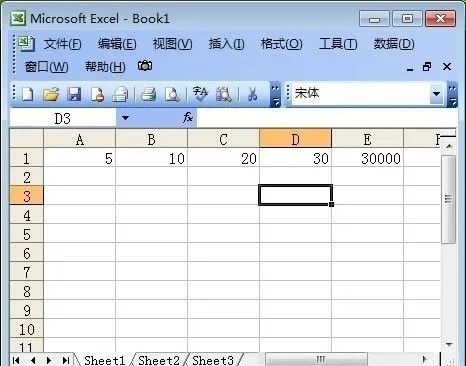This screenshot has width=466, height=366.
Task: Create a new blank workbook
Action: point(28,94)
